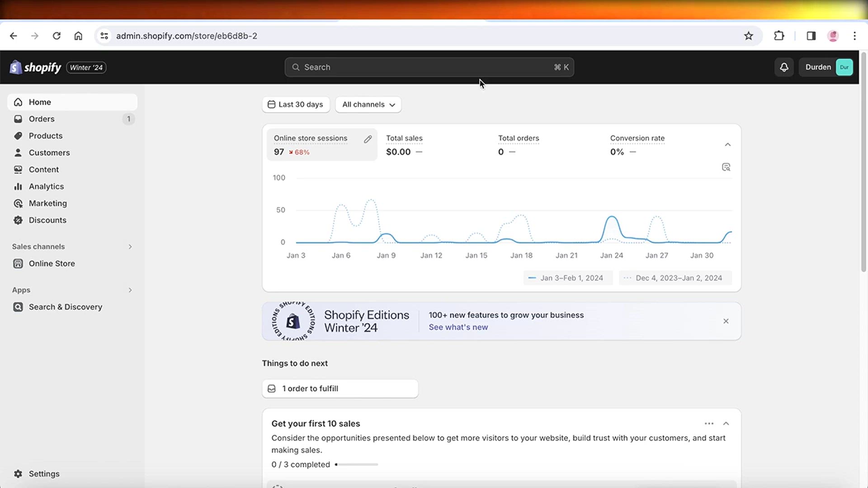Click the Winter '24 badge

point(86,67)
